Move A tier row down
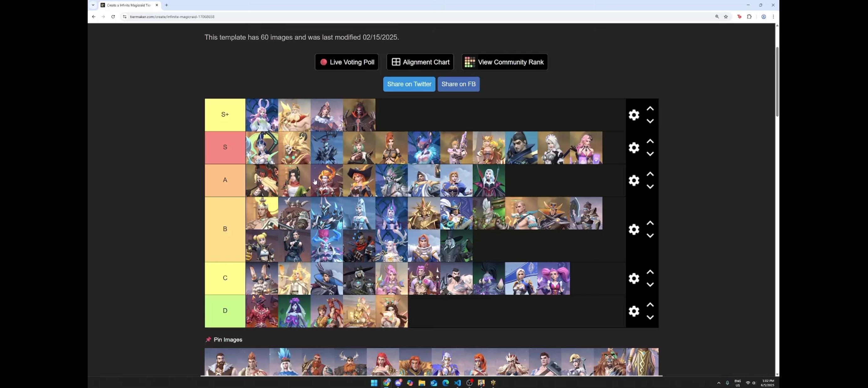868x388 pixels. 650,186
